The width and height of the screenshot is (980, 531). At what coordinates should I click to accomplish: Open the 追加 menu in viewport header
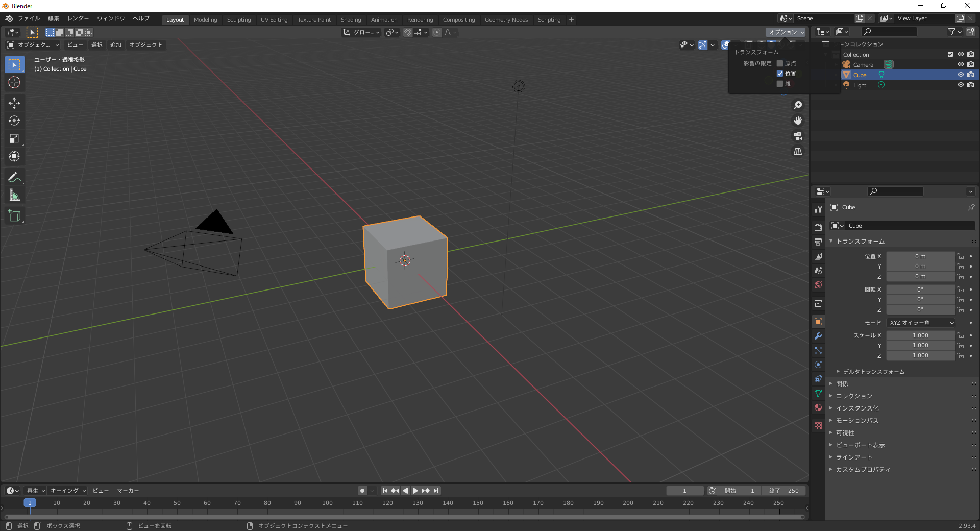[x=116, y=45]
